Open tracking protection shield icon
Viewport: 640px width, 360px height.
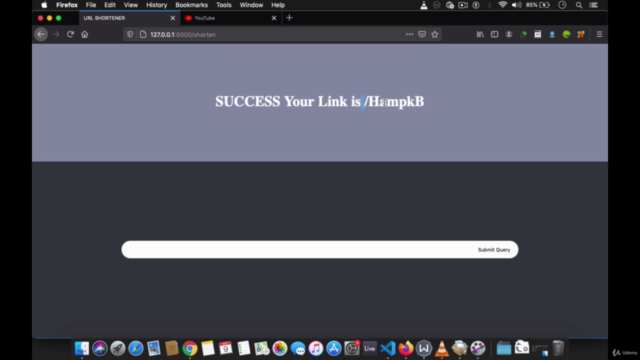pos(130,35)
